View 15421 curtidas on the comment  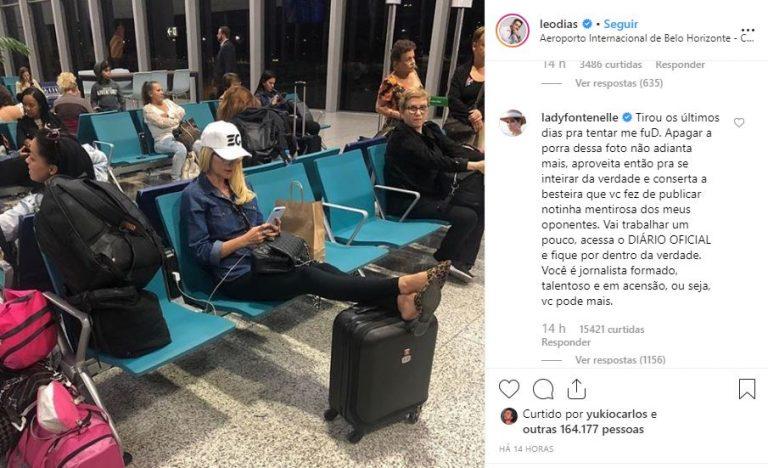(612, 329)
